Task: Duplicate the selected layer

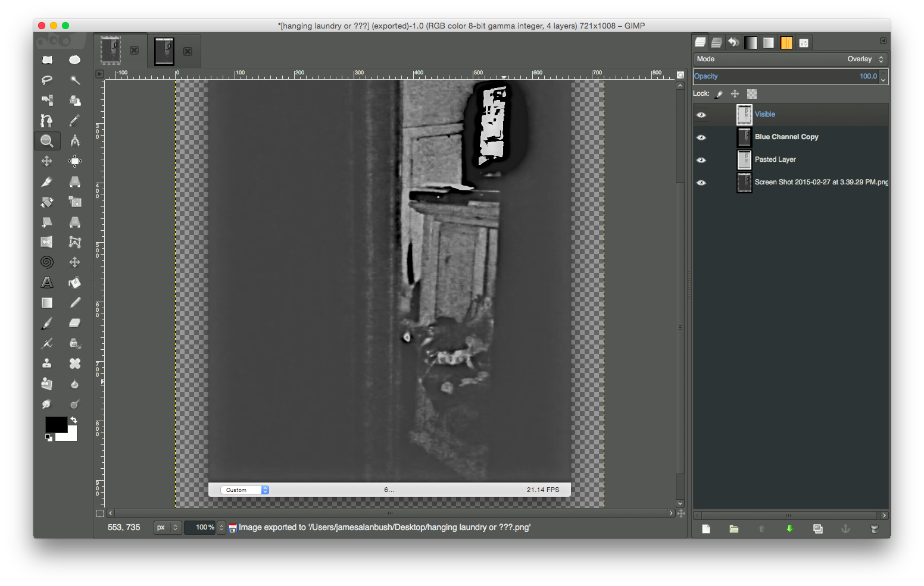Action: (818, 529)
